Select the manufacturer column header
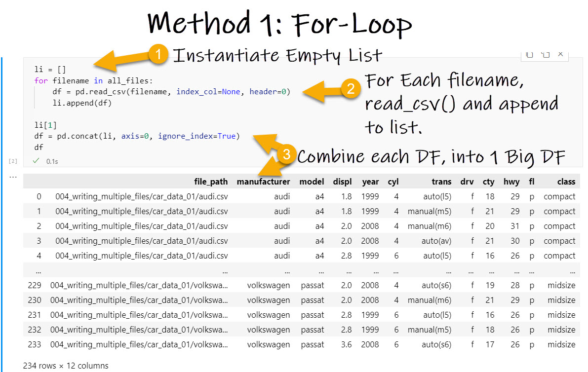The width and height of the screenshot is (588, 372). [264, 182]
